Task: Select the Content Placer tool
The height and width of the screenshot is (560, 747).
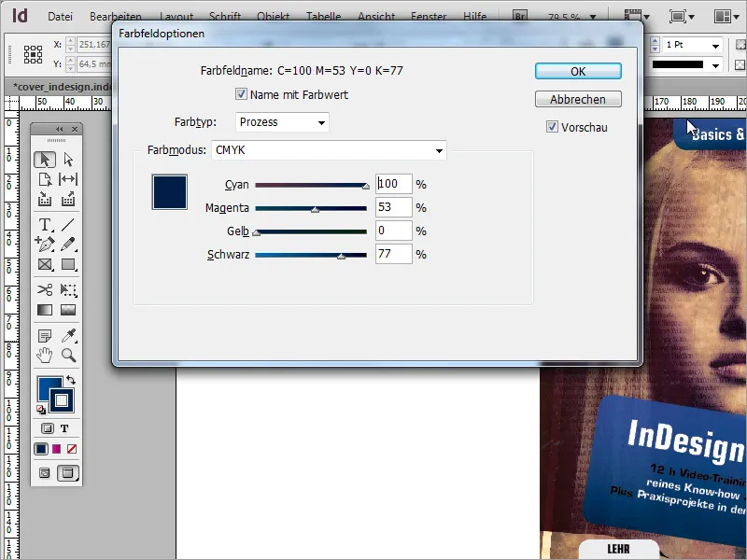Action: pos(68,199)
